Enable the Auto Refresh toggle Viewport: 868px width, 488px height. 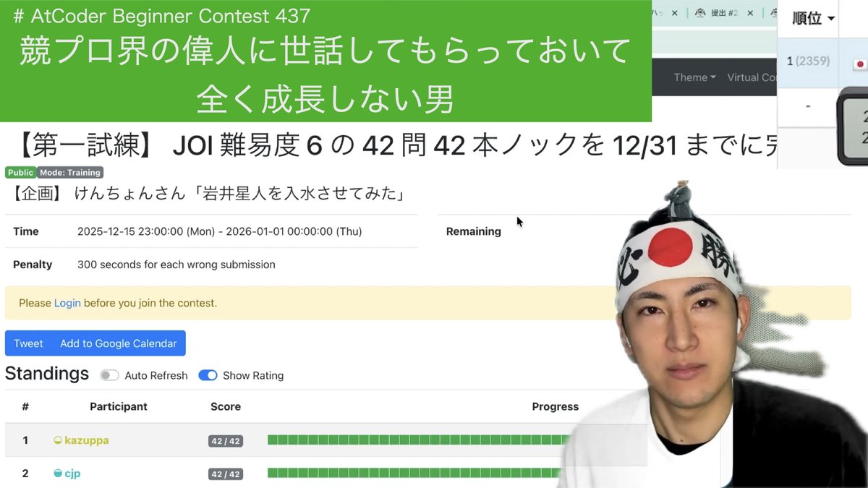pos(109,375)
